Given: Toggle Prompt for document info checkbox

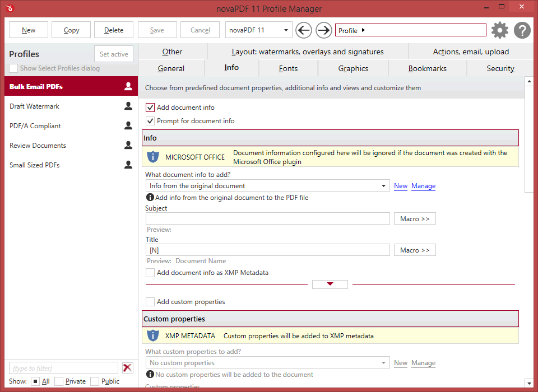Looking at the screenshot, I should pos(150,121).
